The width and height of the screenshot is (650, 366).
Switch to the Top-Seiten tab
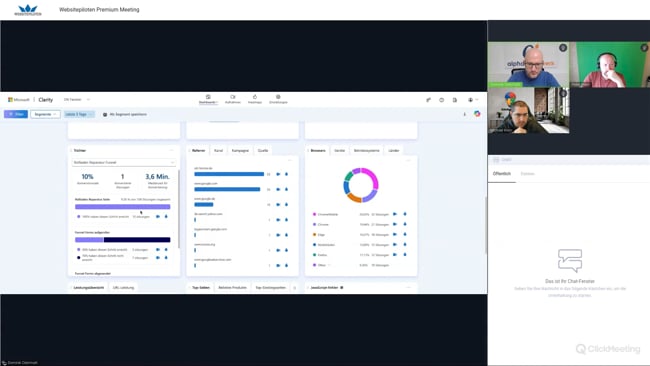tap(201, 287)
